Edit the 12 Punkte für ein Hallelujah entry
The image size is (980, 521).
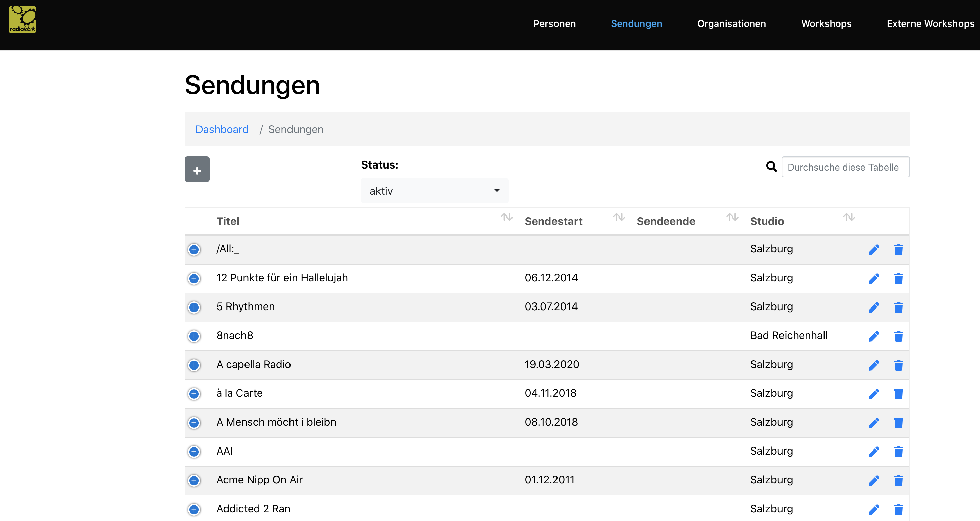874,278
